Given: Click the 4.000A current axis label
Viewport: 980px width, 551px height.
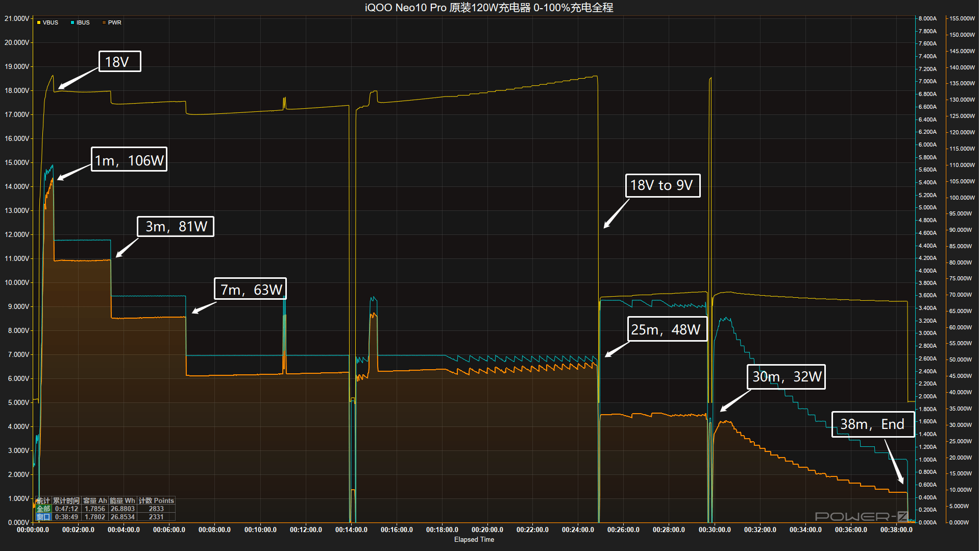Looking at the screenshot, I should click(927, 271).
